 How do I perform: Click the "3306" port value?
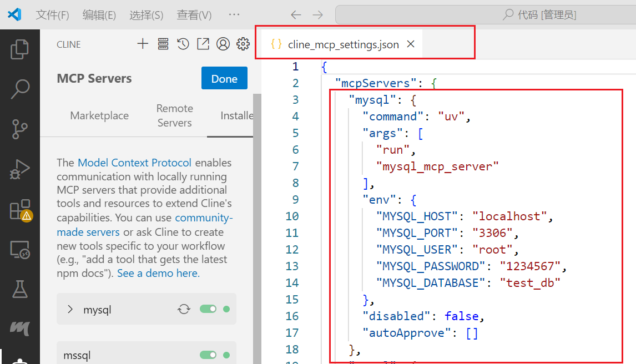492,232
